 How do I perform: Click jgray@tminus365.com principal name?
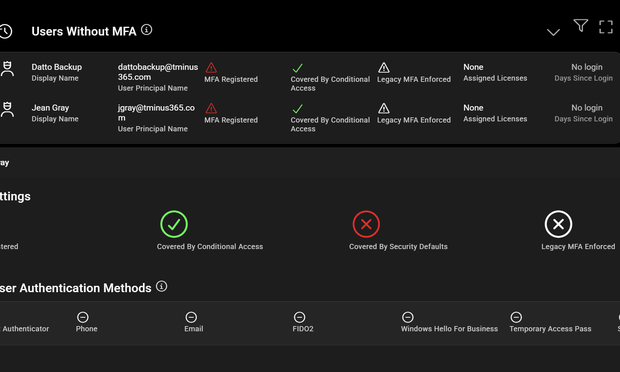pyautogui.click(x=156, y=113)
